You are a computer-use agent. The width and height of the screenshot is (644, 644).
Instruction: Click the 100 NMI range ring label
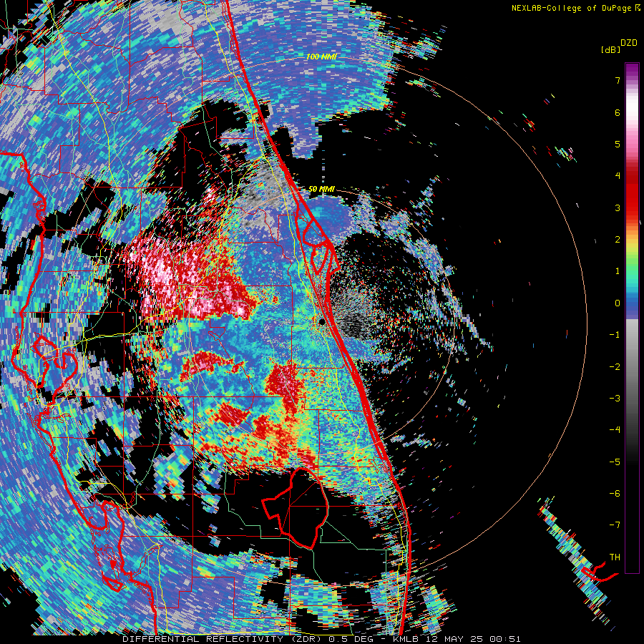(321, 57)
